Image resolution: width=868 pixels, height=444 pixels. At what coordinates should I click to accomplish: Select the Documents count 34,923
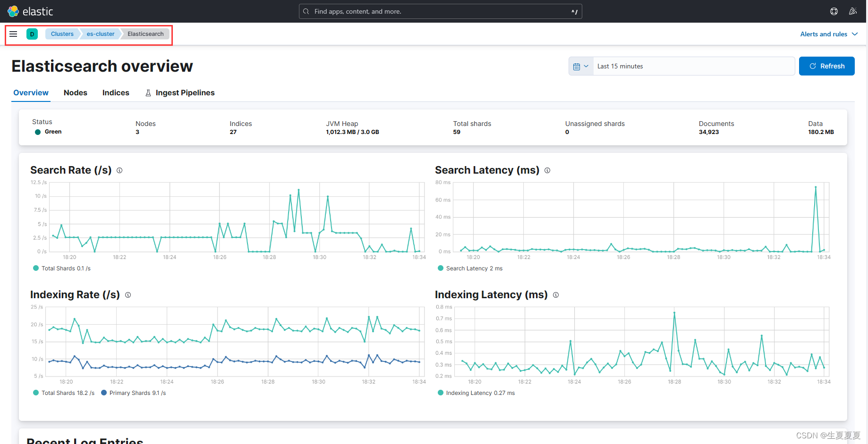(709, 132)
